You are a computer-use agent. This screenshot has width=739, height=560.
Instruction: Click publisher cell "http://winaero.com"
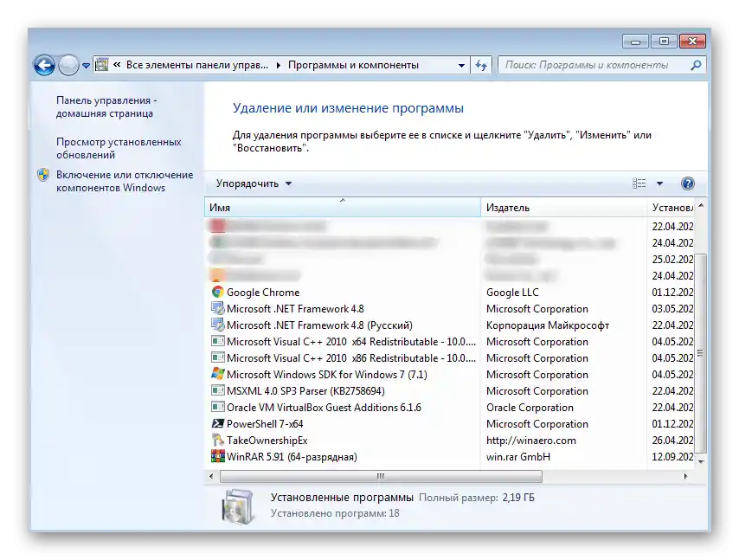pyautogui.click(x=530, y=441)
